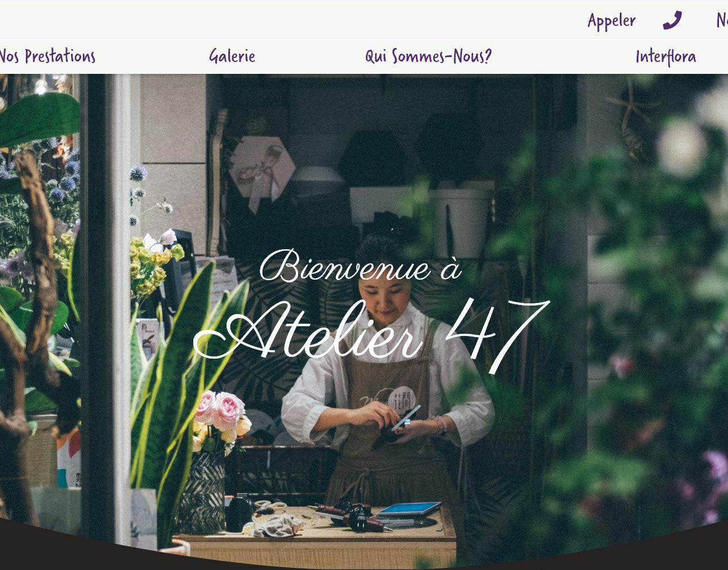
Task: Open the Nos Prestations menu item
Action: click(x=47, y=56)
